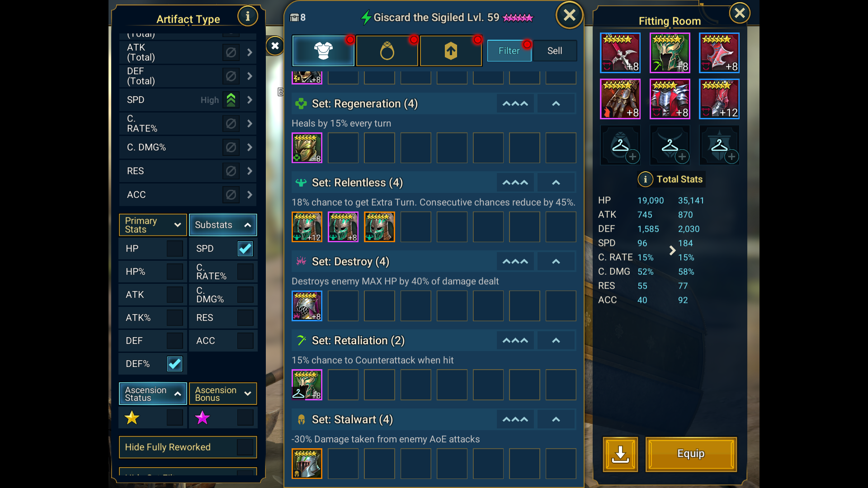Screen dimensions: 868x488
Task: Open the Artifact Type info icon
Action: pos(247,16)
